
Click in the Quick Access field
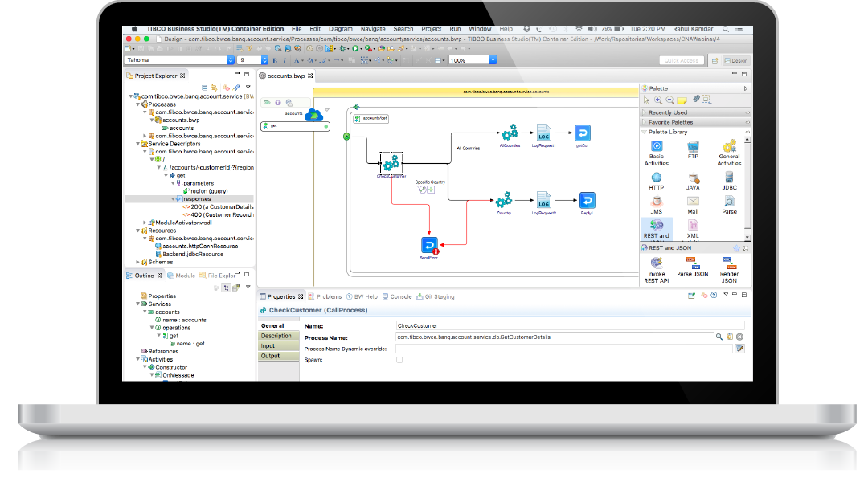pos(682,60)
